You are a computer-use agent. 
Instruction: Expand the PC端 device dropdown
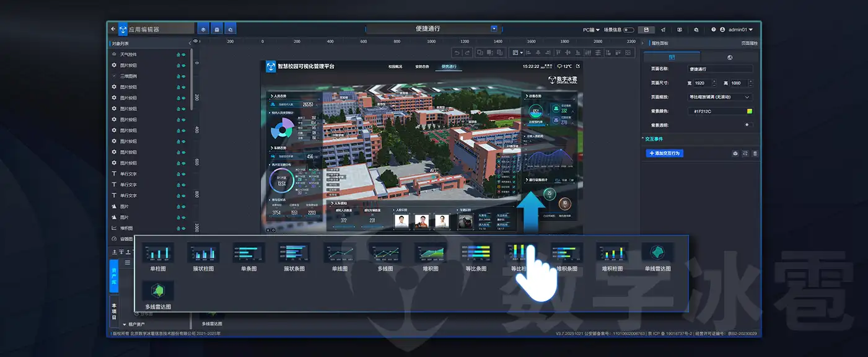point(591,29)
